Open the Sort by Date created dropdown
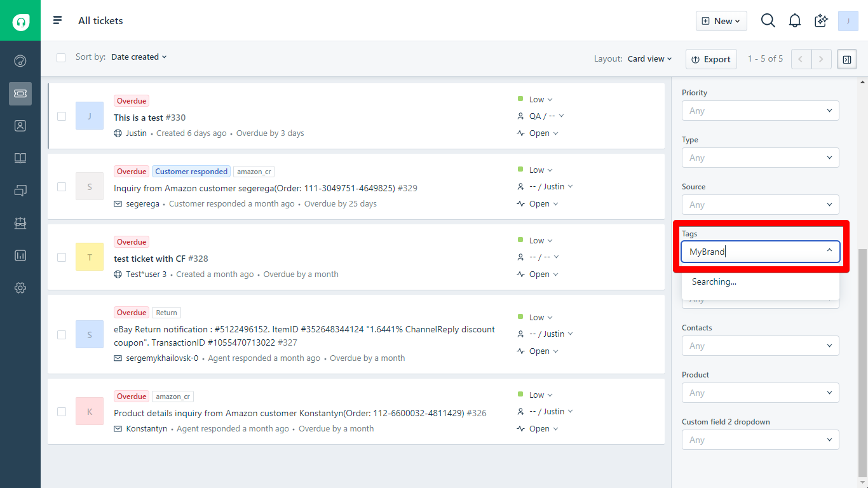The height and width of the screenshot is (488, 868). pyautogui.click(x=139, y=57)
